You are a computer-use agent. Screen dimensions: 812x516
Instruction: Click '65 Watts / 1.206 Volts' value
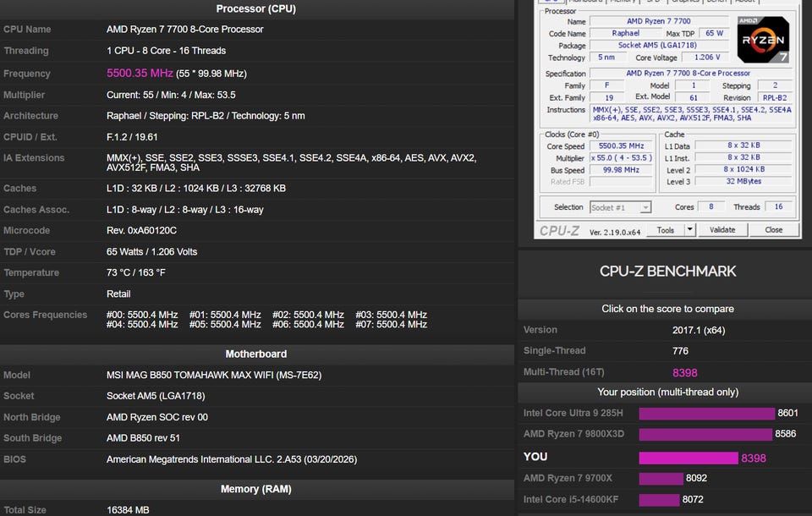(x=151, y=252)
